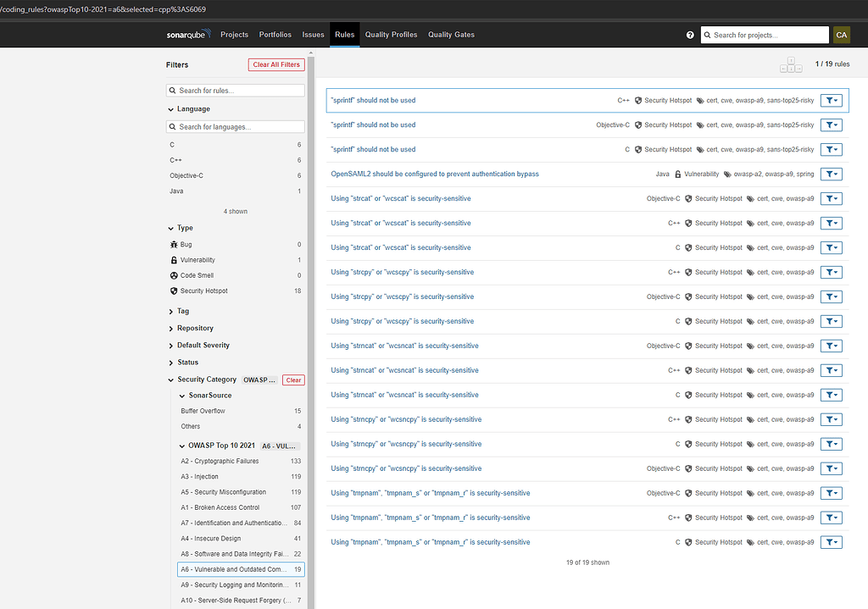Open the Issues menu item

313,35
